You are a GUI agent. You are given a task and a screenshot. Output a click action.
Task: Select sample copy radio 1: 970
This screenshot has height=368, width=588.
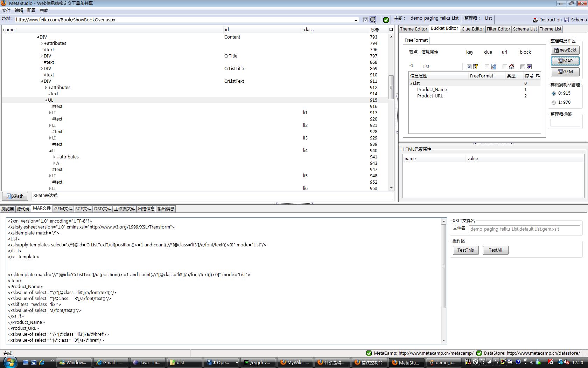click(554, 103)
